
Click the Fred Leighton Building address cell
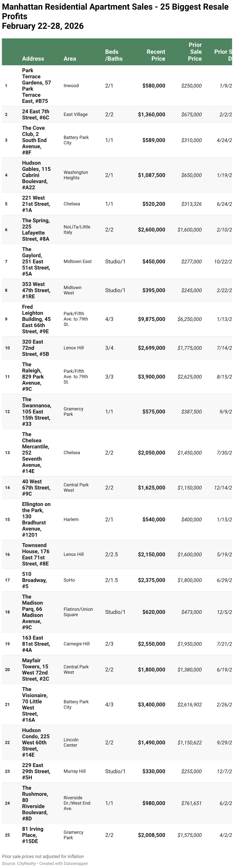[x=36, y=319]
